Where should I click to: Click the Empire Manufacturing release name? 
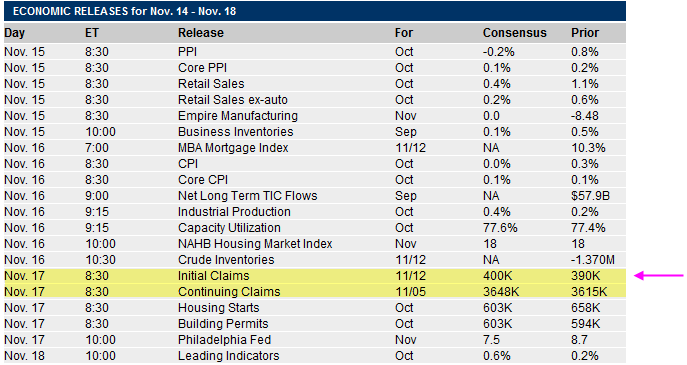coord(238,116)
